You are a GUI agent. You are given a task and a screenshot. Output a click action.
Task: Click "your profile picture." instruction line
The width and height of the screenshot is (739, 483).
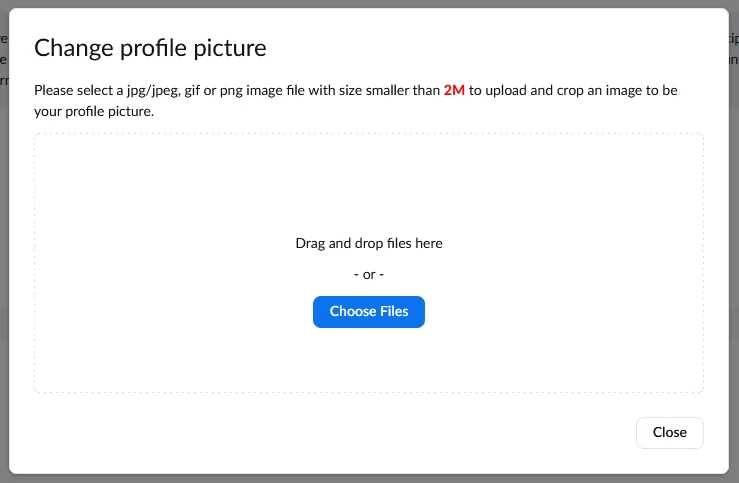point(94,111)
